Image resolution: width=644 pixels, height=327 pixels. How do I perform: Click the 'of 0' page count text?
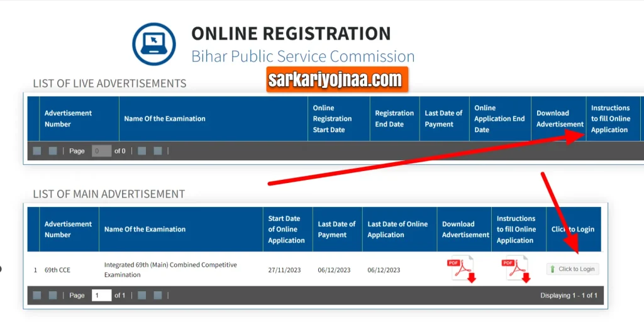pos(120,151)
